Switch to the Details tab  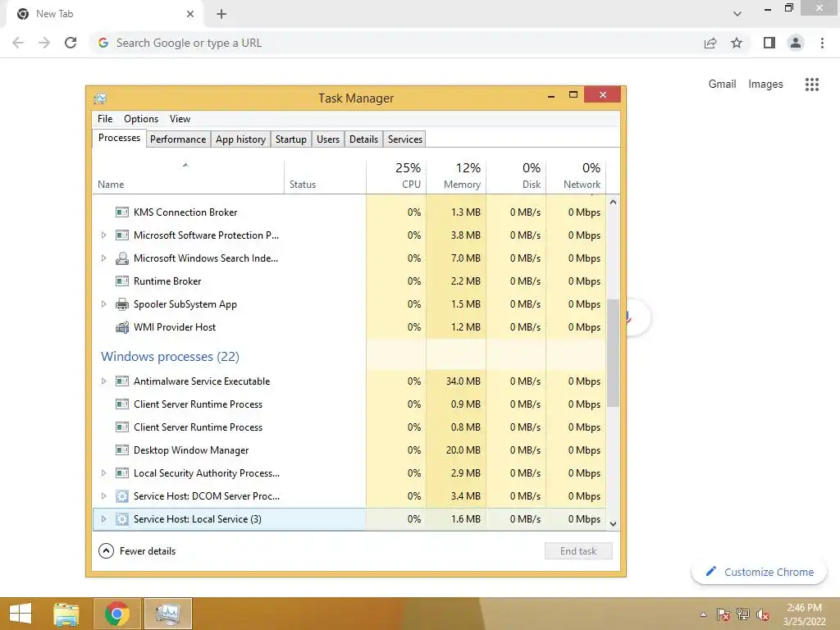click(363, 139)
